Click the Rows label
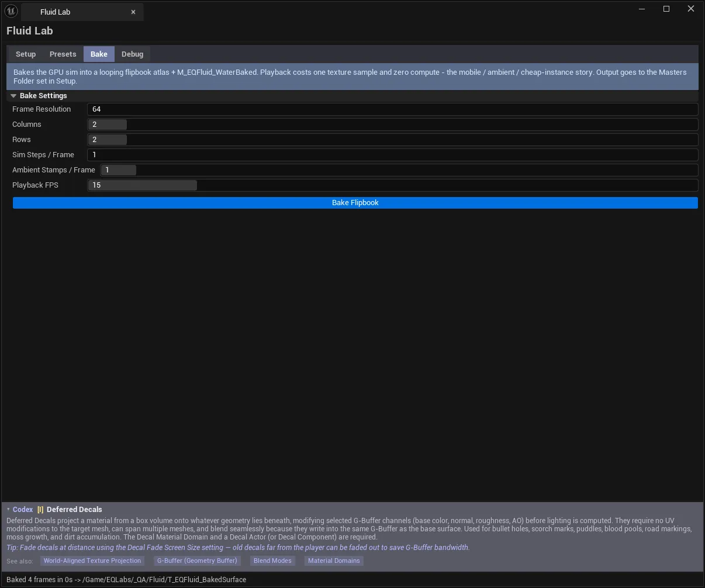 (x=22, y=140)
